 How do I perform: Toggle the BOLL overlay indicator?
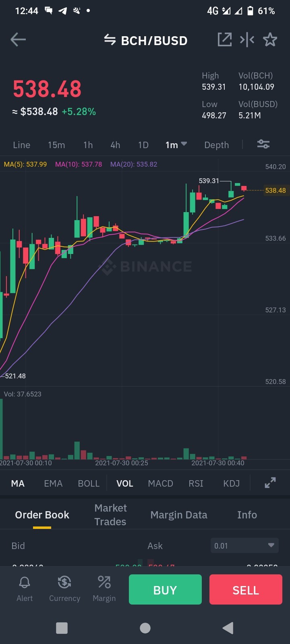89,483
